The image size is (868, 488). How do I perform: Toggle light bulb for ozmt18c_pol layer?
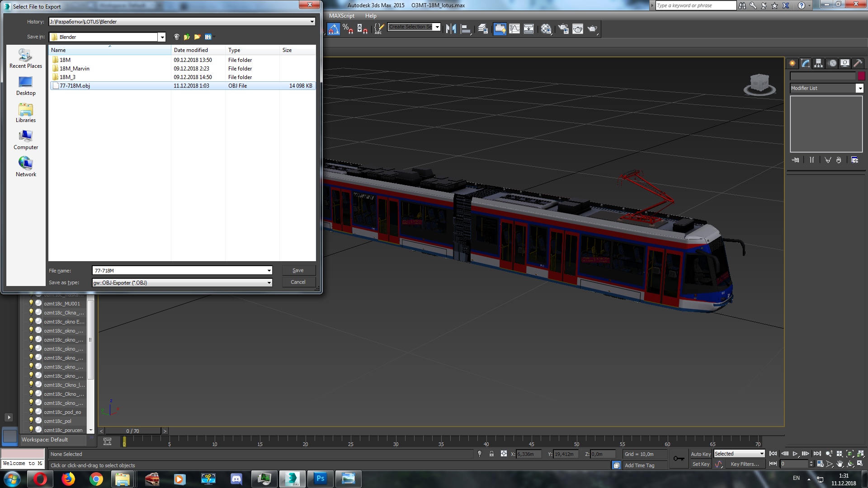(31, 421)
